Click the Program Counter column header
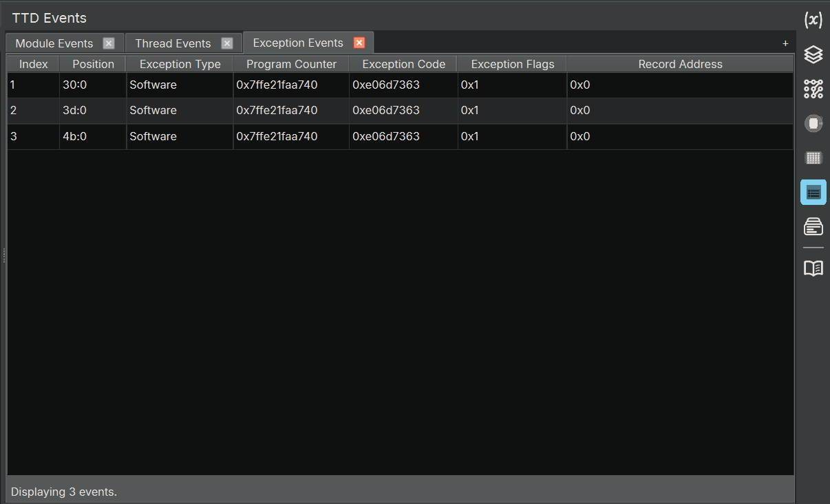The width and height of the screenshot is (830, 504). point(291,64)
